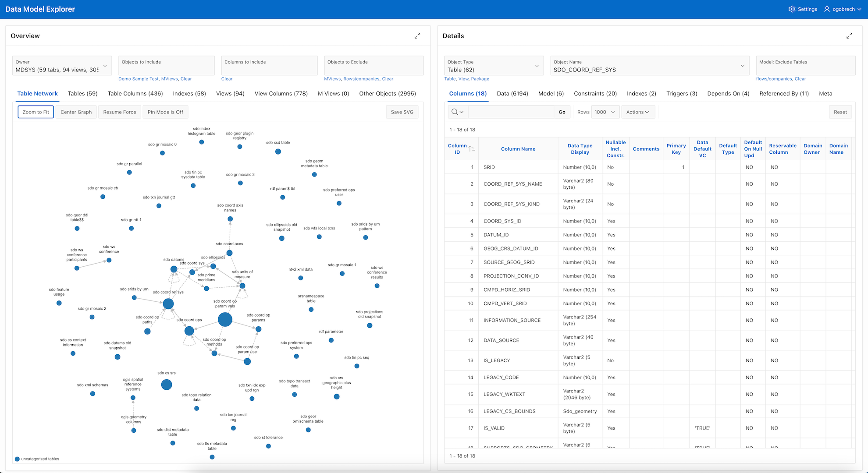Click uncategorized tables legend dot
This screenshot has width=868, height=473.
click(17, 459)
